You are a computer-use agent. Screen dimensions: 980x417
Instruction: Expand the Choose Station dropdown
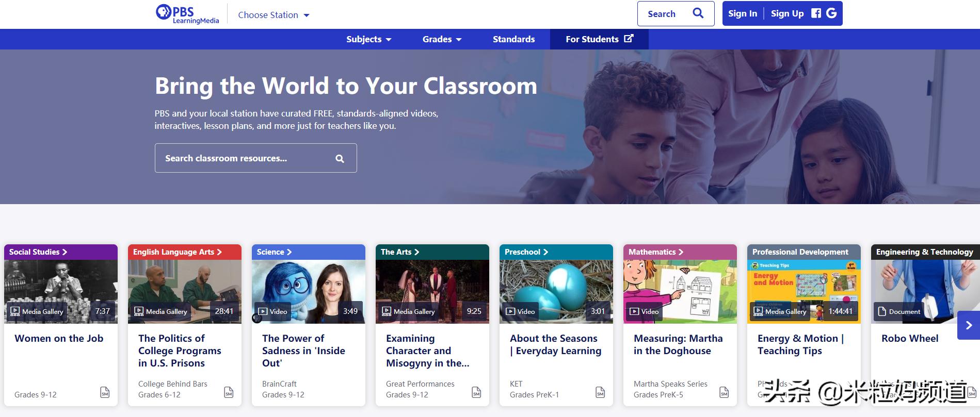[274, 15]
